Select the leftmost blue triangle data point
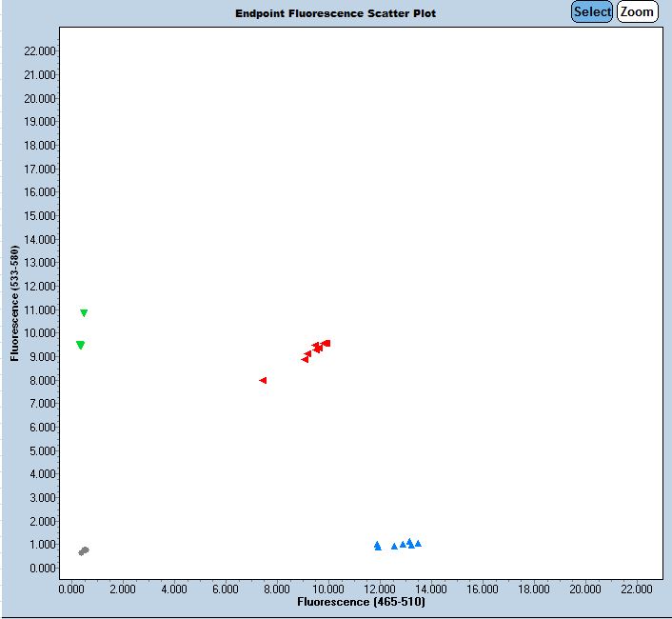Screen dimensions: 672x619 pyautogui.click(x=377, y=546)
